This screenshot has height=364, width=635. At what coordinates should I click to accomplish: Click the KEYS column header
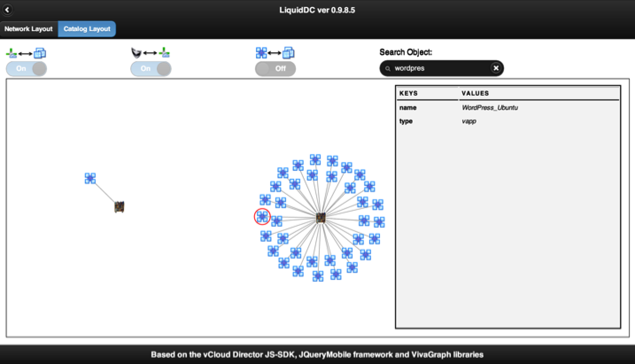(408, 93)
